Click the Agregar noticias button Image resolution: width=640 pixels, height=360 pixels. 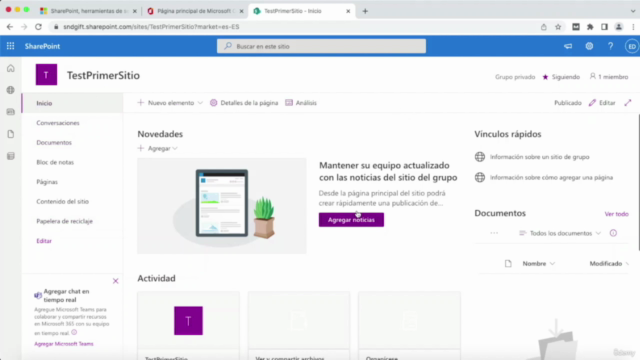tap(351, 220)
